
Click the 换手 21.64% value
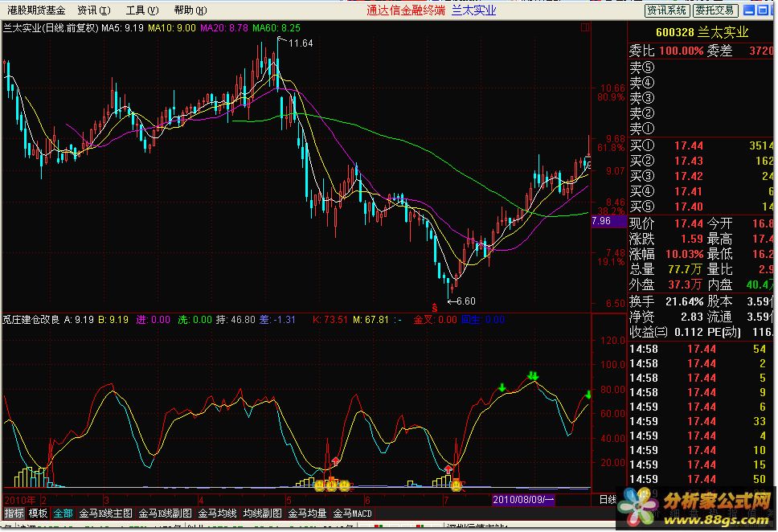pos(684,301)
